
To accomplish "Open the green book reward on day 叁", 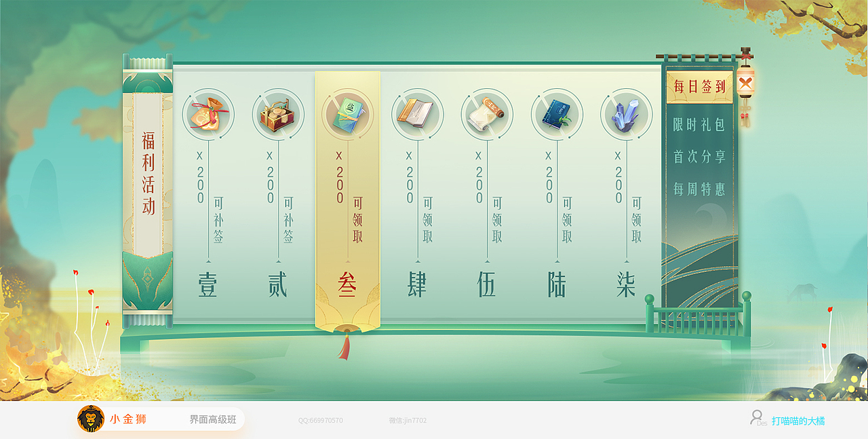I will coord(348,114).
